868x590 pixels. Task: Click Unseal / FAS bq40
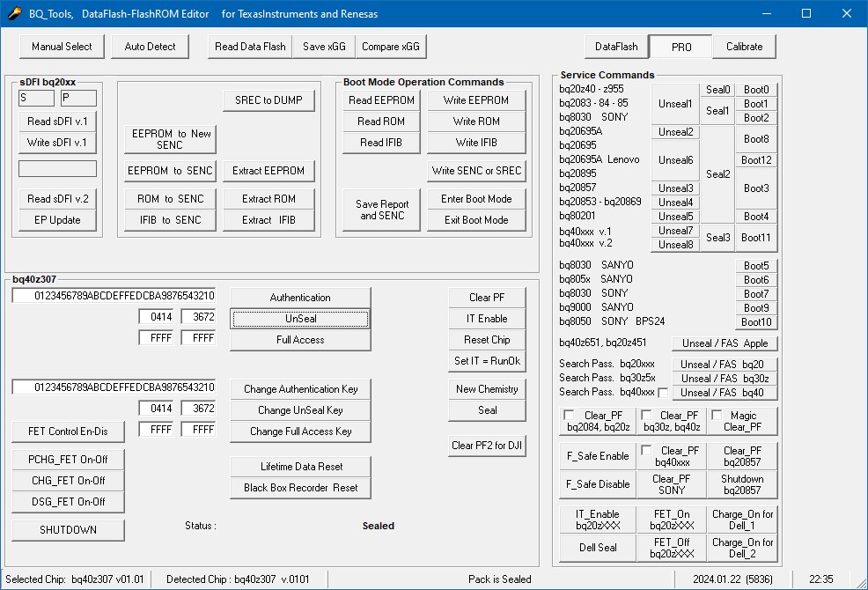[725, 393]
